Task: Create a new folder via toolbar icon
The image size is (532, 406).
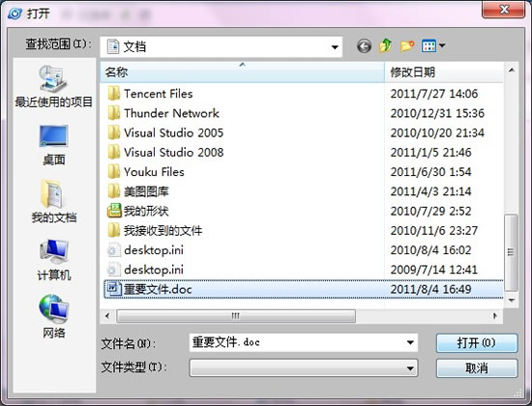Action: click(x=407, y=45)
